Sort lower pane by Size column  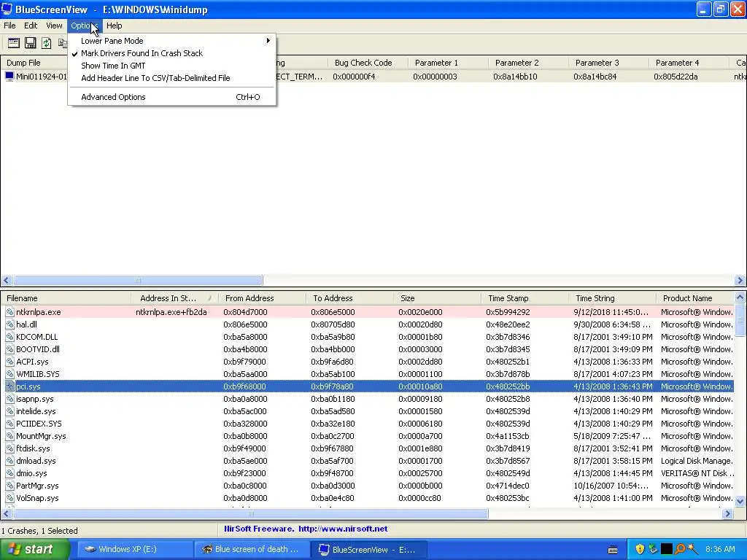point(438,298)
